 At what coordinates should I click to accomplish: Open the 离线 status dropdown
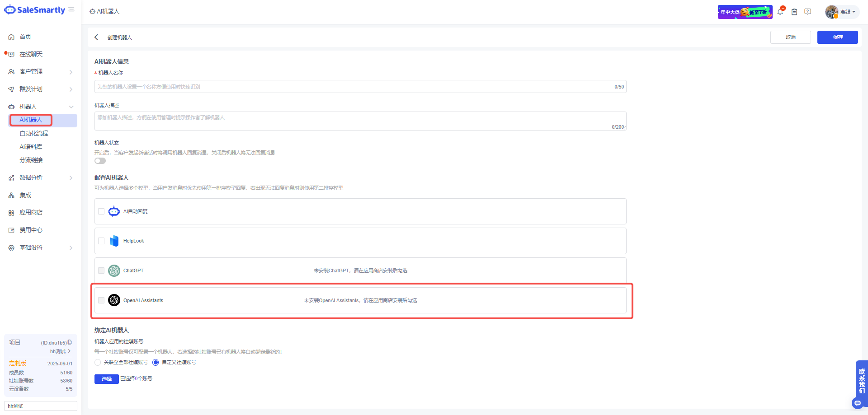[848, 12]
